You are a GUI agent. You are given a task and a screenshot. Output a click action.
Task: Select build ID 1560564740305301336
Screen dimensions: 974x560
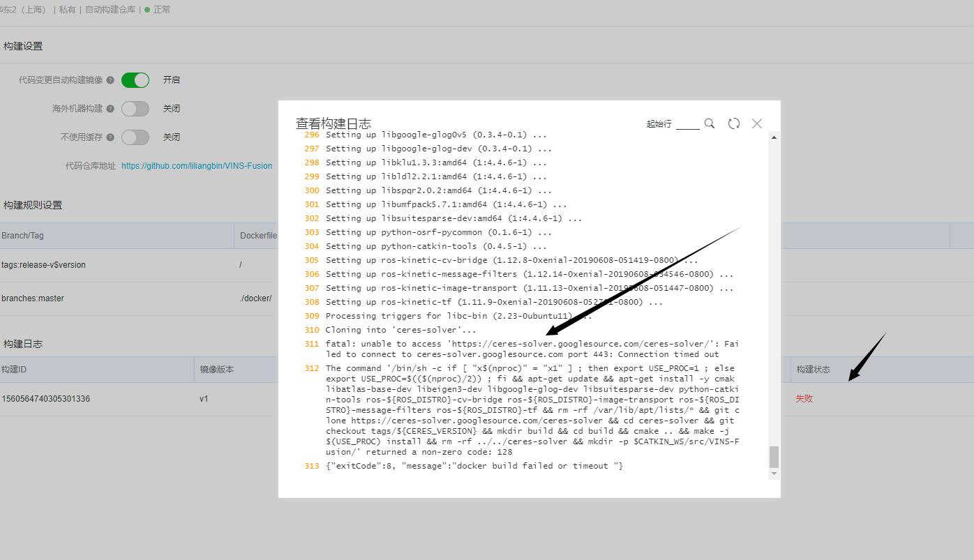[45, 399]
